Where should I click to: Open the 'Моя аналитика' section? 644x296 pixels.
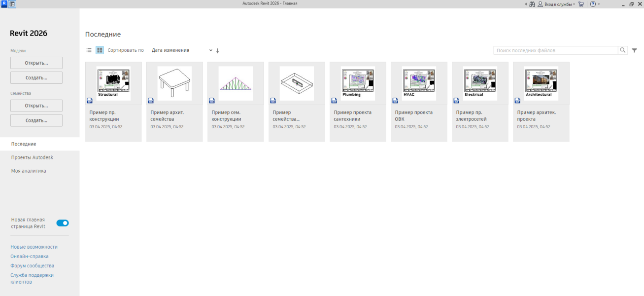[29, 171]
